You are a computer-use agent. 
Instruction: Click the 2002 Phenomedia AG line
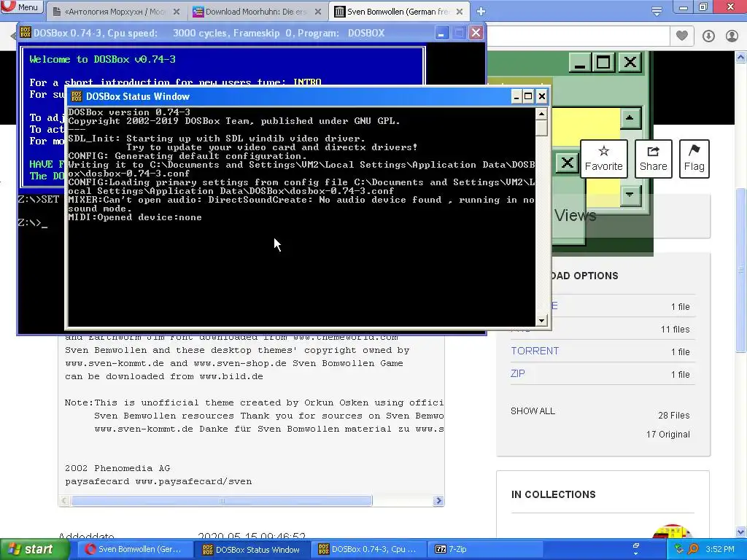click(117, 468)
